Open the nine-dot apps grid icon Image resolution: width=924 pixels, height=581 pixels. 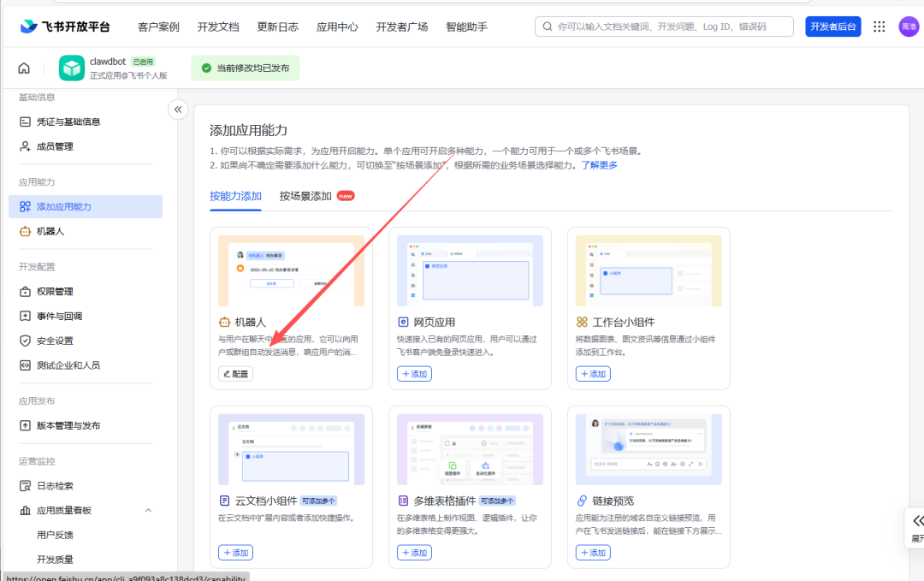880,27
